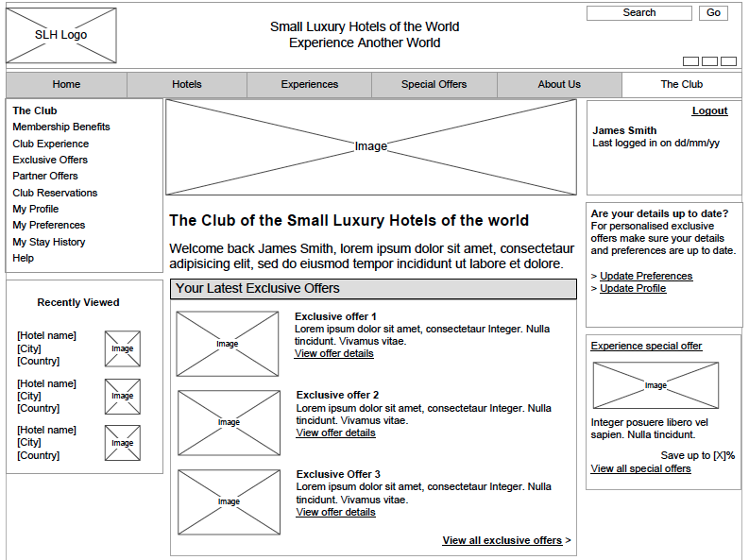Click Are your details up to date heading

[x=659, y=213]
